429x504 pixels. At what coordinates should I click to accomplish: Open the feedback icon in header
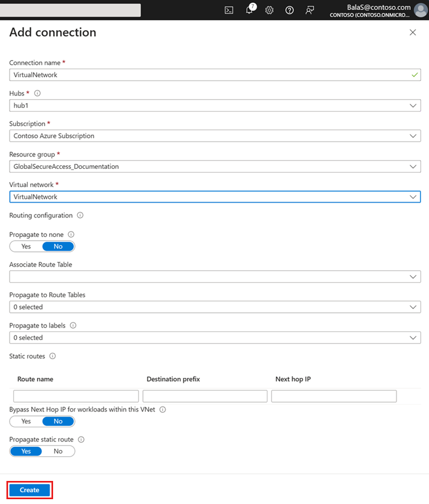pos(309,10)
